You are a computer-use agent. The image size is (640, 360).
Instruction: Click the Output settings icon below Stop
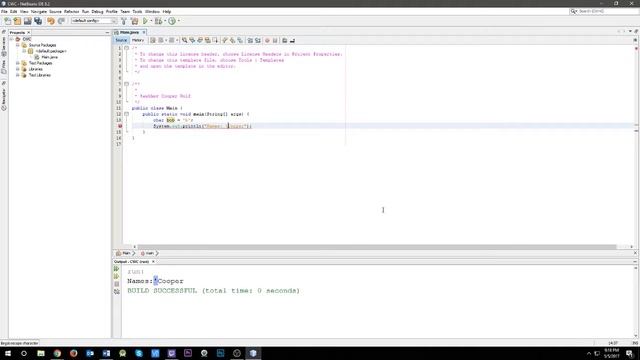click(x=117, y=291)
